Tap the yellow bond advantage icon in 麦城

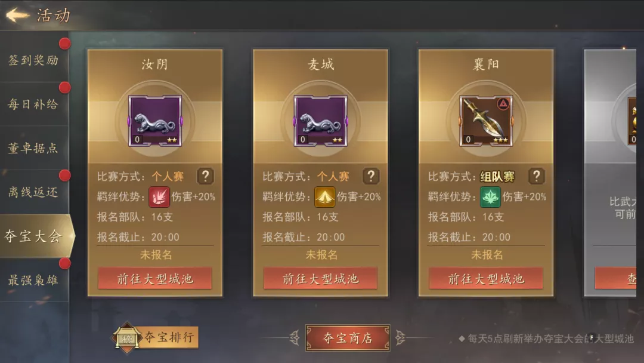click(x=324, y=197)
